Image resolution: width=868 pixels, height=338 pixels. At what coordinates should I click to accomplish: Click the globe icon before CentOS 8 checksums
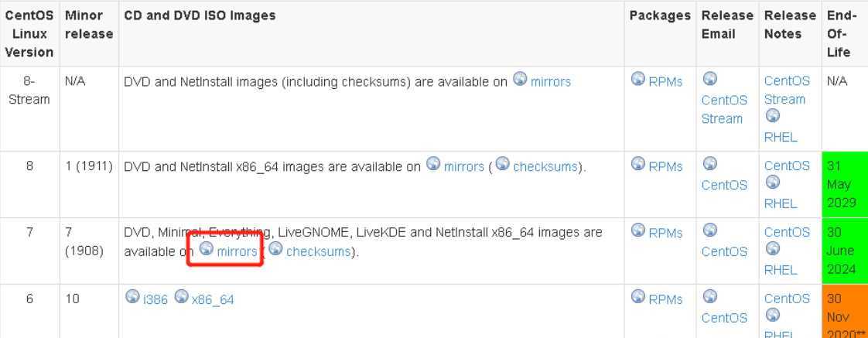tap(502, 164)
